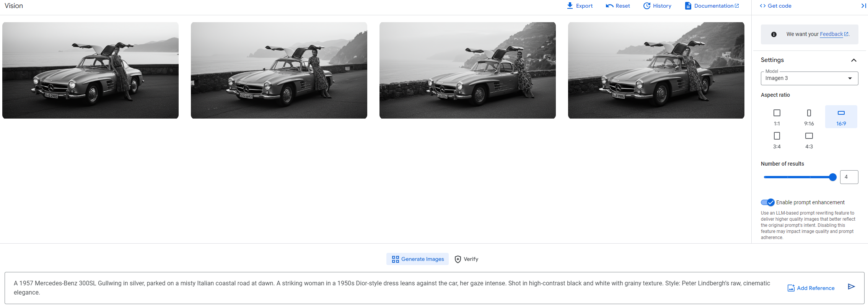
Task: Switch to the Generate Images tab
Action: click(x=417, y=259)
